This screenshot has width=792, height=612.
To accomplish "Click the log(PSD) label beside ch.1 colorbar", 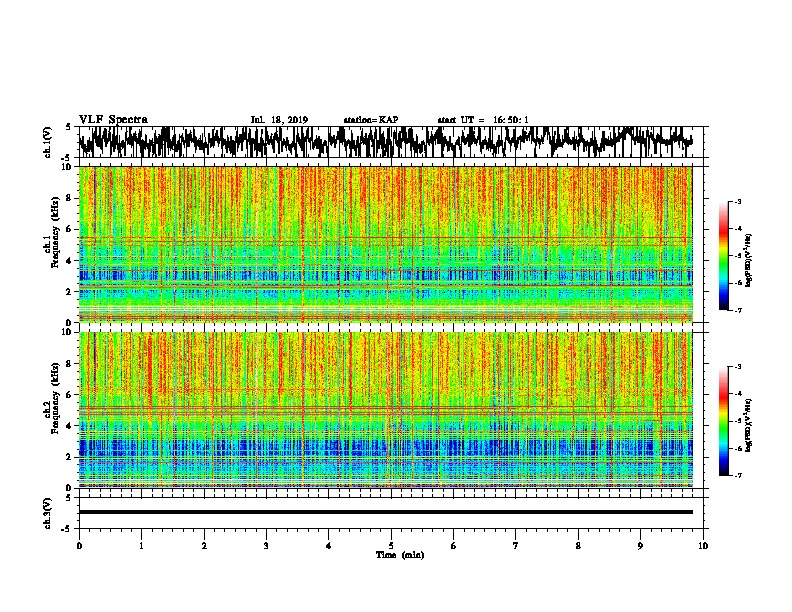I will click(749, 261).
